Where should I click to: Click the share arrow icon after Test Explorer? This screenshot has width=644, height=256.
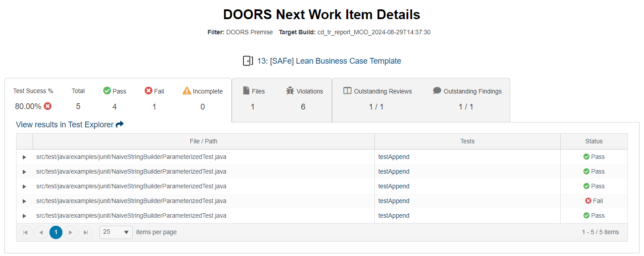[119, 125]
